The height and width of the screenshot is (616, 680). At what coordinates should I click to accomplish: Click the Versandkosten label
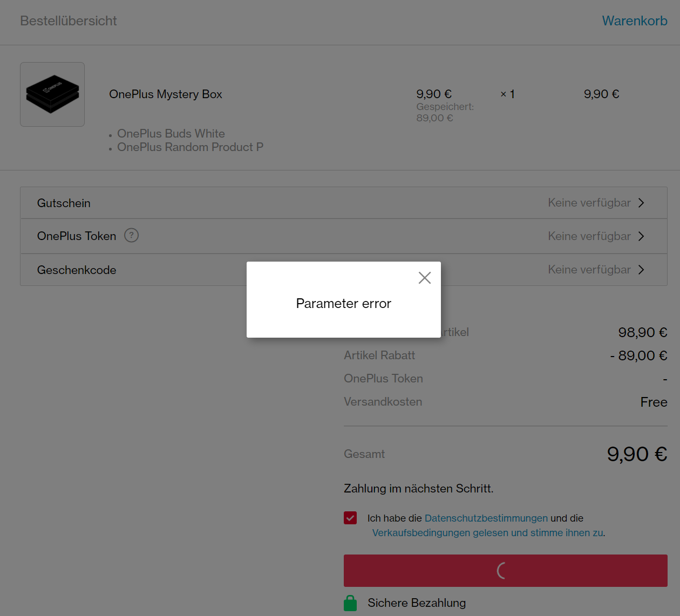click(x=383, y=401)
